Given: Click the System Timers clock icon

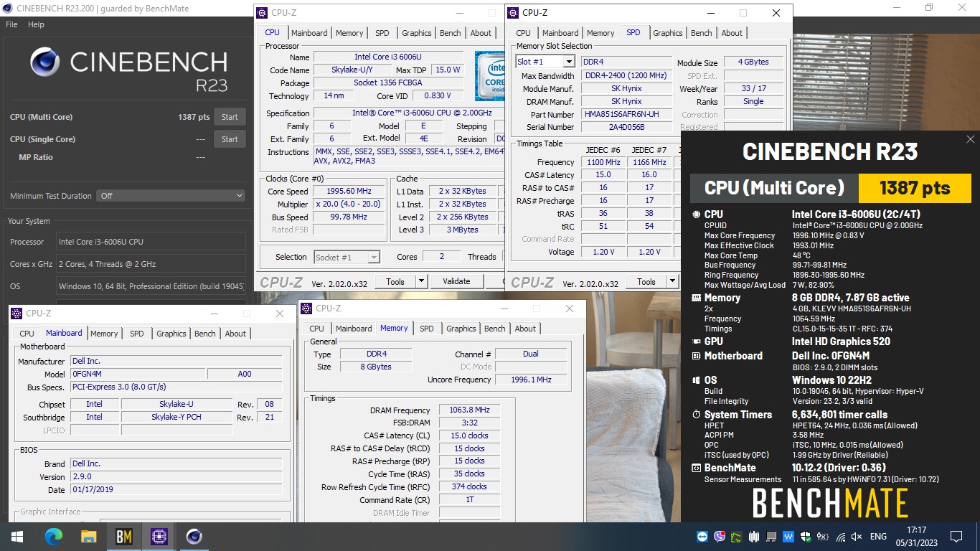Looking at the screenshot, I should tap(696, 415).
